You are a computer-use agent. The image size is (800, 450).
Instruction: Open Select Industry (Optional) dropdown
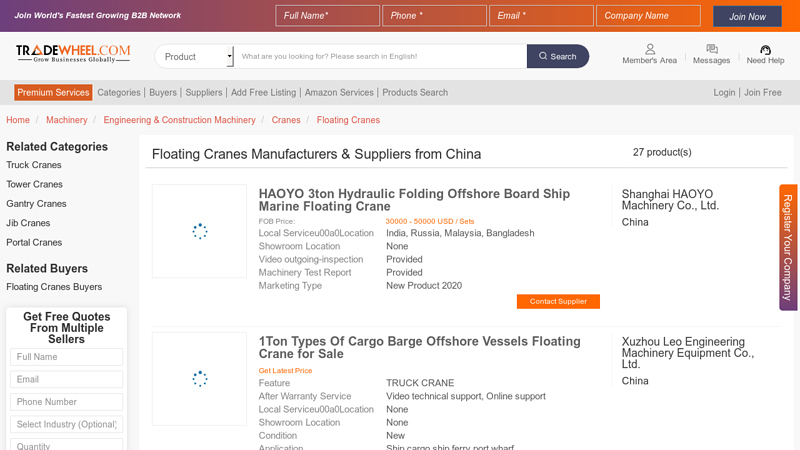(x=66, y=424)
